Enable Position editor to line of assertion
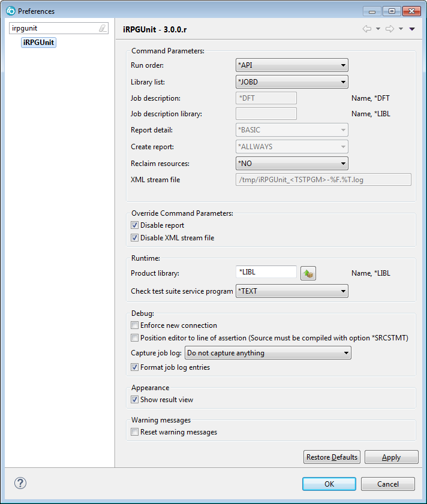This screenshot has height=504, width=427. pos(134,338)
